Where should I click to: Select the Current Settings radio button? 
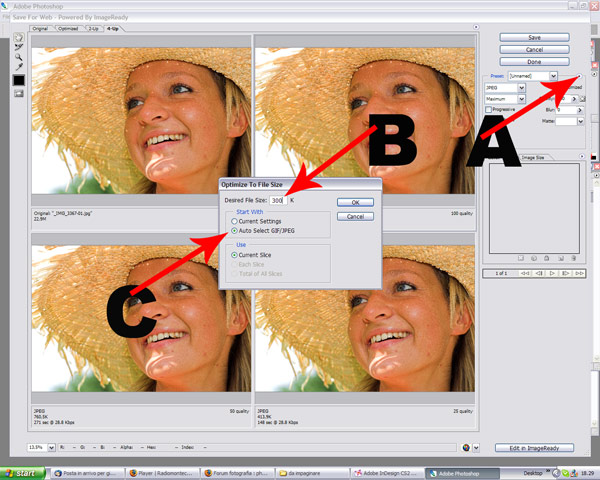pos(234,220)
